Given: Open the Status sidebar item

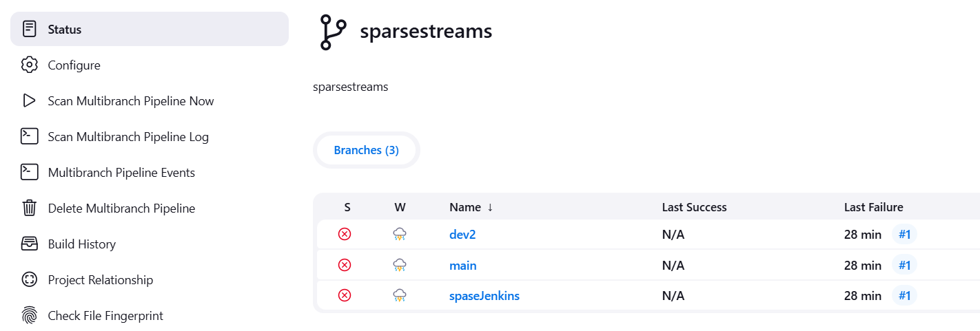Looking at the screenshot, I should tap(150, 29).
